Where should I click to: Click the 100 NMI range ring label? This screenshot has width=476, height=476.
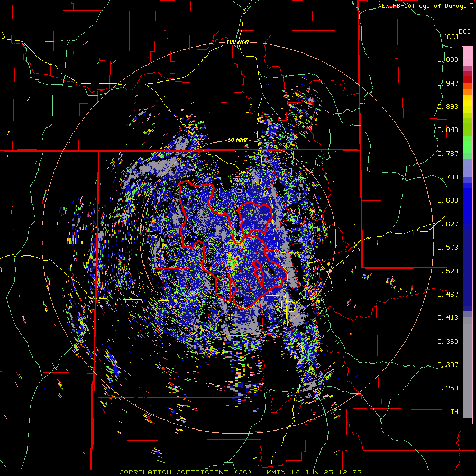tap(237, 42)
